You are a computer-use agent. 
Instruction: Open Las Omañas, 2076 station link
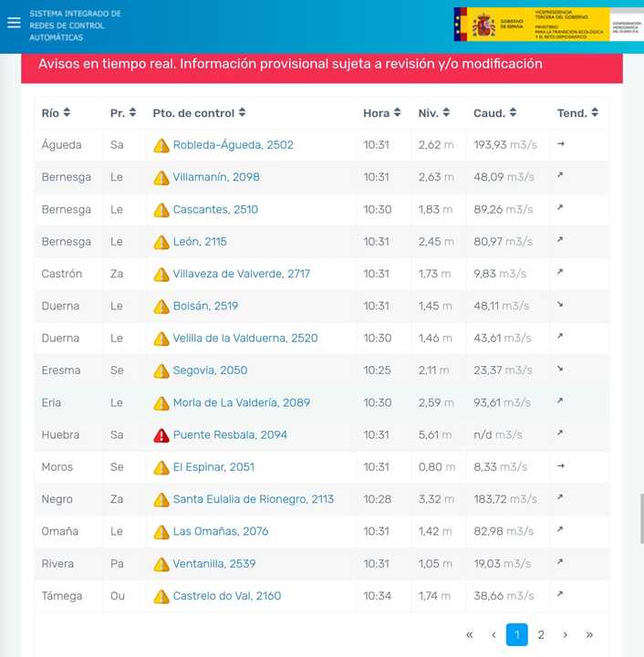click(221, 532)
